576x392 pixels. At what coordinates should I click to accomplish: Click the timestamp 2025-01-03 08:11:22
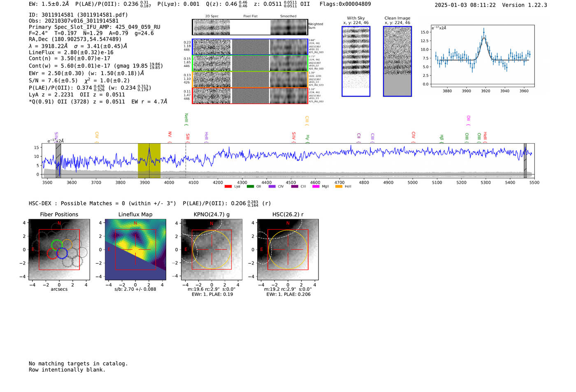(x=465, y=5)
